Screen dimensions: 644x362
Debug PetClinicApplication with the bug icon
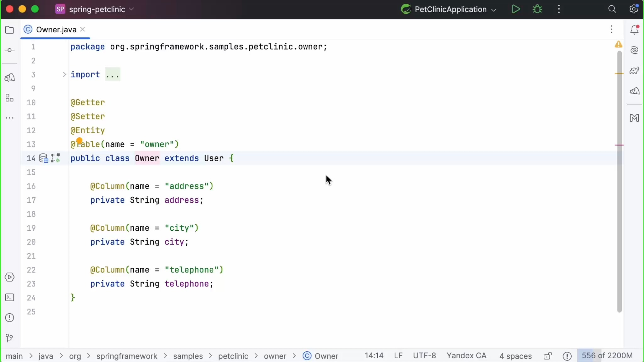coord(537,9)
